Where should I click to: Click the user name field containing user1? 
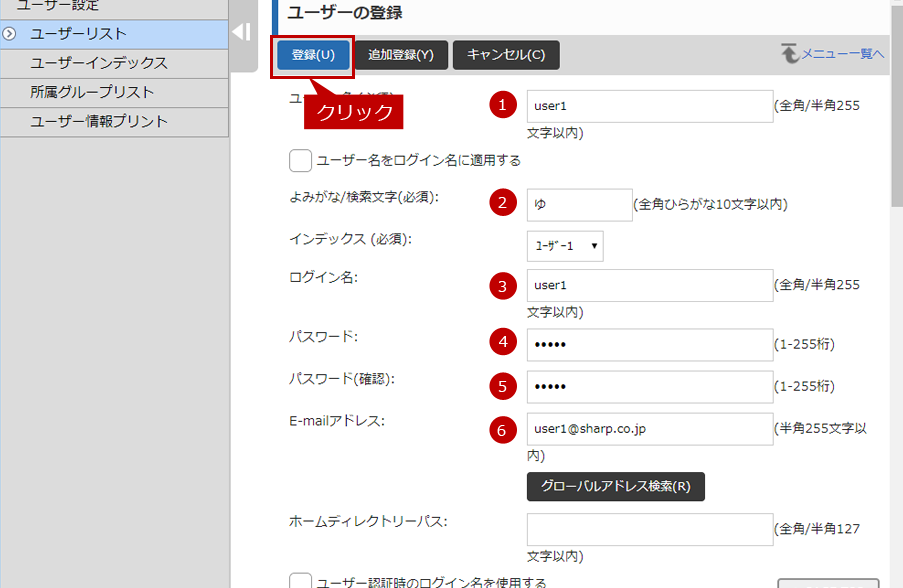[x=650, y=106]
